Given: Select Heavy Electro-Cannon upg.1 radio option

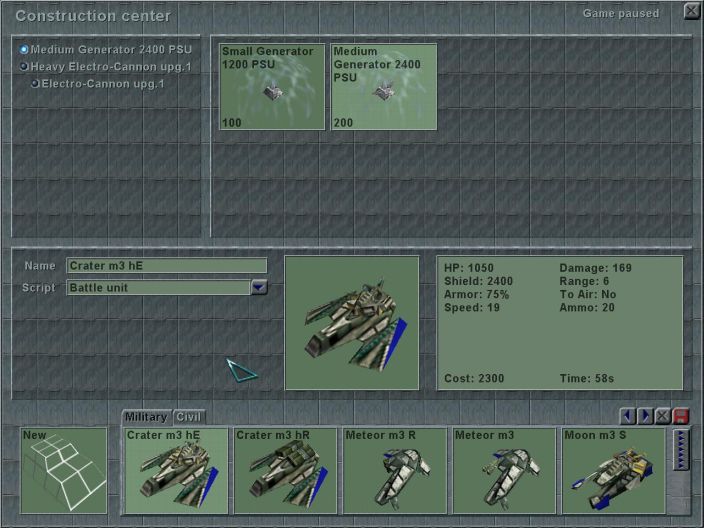Looking at the screenshot, I should (x=24, y=67).
